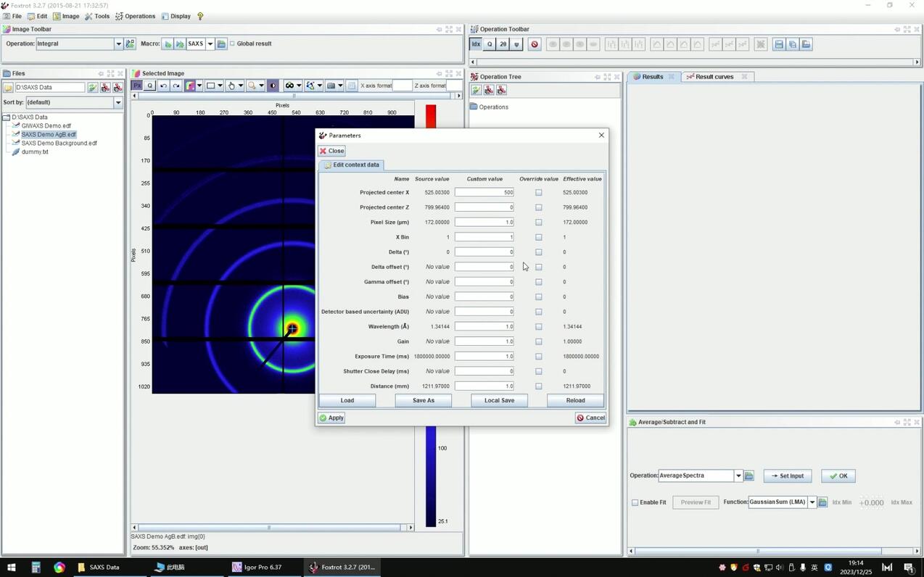Toggle the Px pixel mode button
Image resolution: width=924 pixels, height=577 pixels.
(137, 86)
